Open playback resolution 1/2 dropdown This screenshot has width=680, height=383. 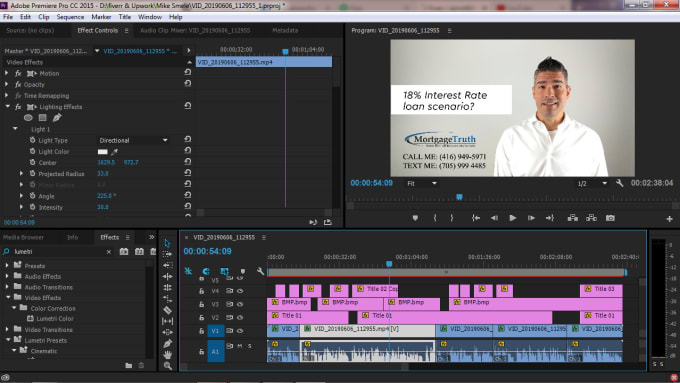592,183
